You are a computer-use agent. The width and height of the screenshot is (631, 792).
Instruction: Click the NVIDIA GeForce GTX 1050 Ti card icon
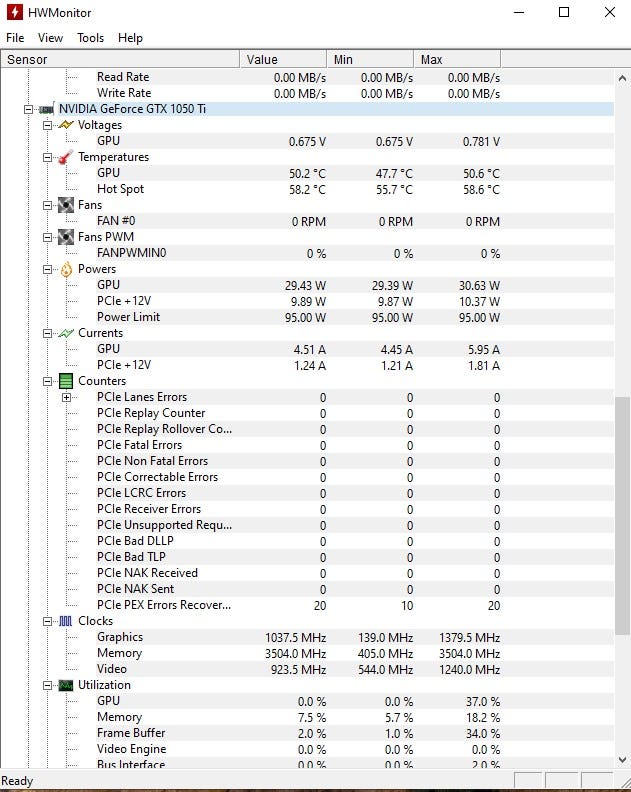tap(46, 109)
